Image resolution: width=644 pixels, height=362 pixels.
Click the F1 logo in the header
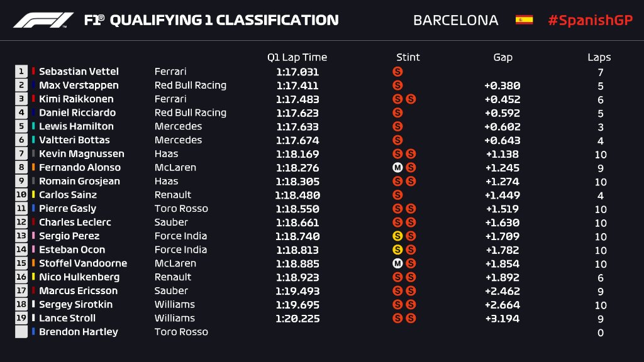(43, 20)
